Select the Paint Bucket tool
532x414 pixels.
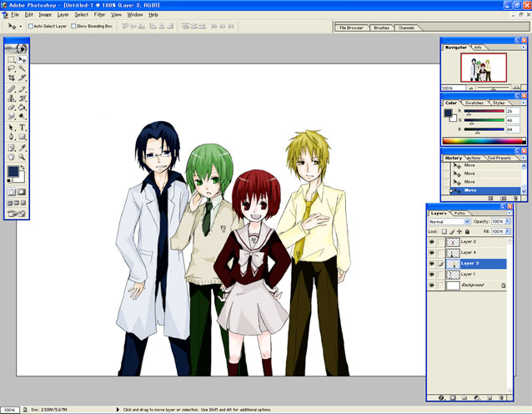[x=22, y=108]
